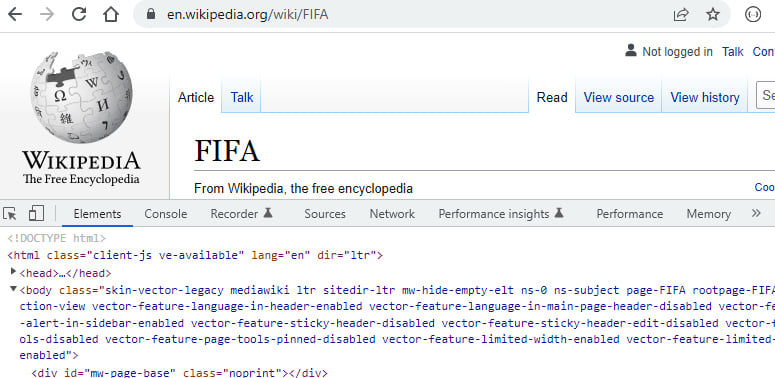Click the Wikipedia wordmark under the globe
The height and width of the screenshot is (378, 775).
click(81, 162)
